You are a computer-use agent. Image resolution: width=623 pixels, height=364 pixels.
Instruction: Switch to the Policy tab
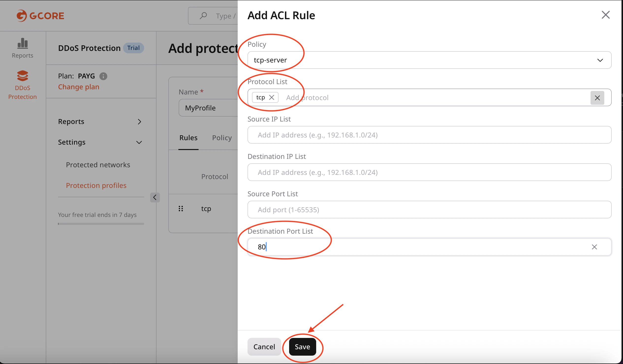click(222, 138)
